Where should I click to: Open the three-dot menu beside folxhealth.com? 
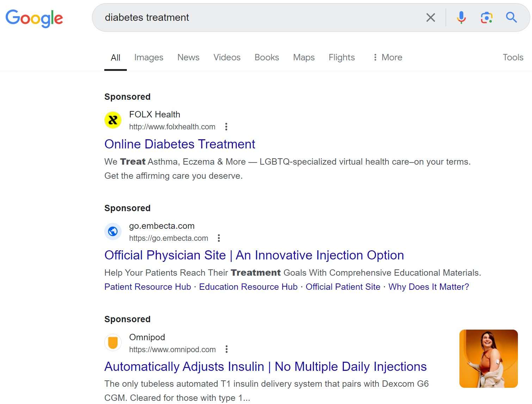[x=226, y=127]
